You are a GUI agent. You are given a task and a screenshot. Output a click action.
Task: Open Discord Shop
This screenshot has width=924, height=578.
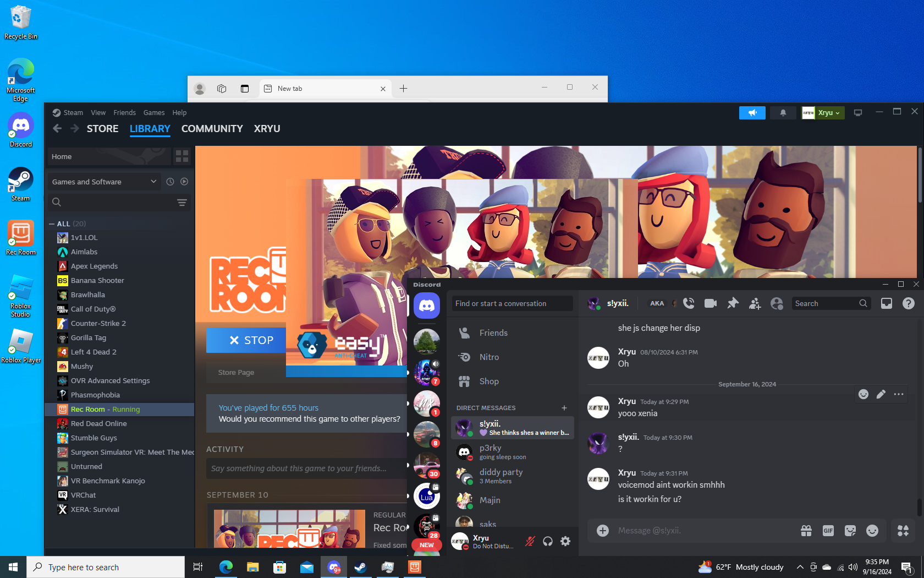click(513, 381)
